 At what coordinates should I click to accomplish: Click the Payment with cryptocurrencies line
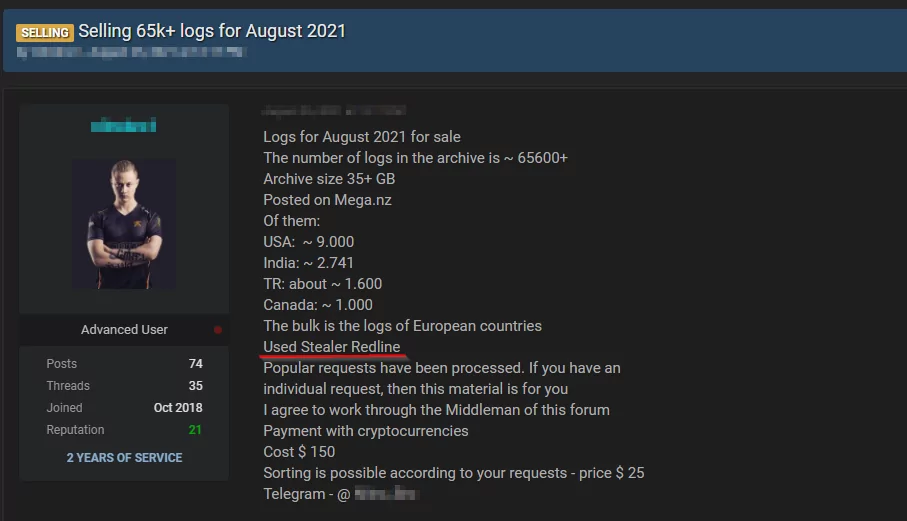[x=366, y=431]
